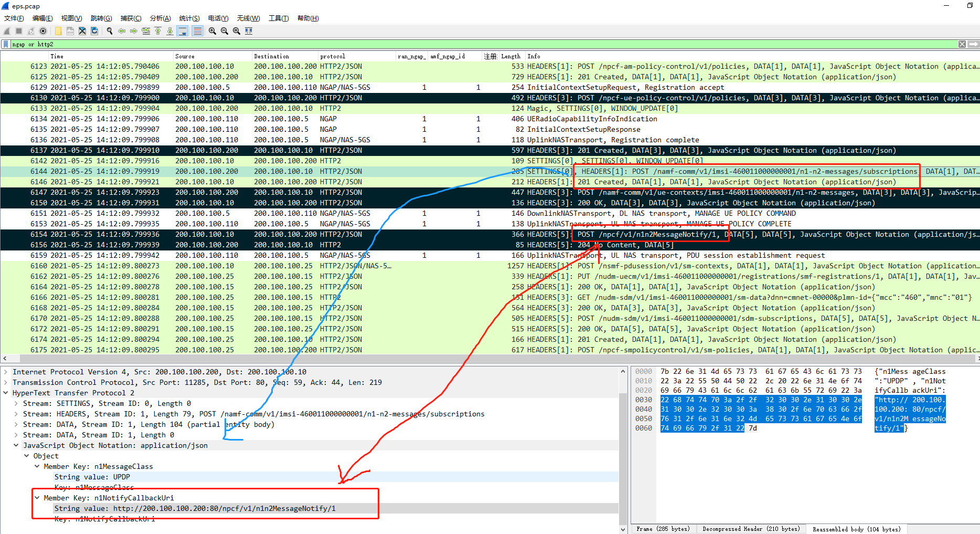Save this capture file

point(70,31)
